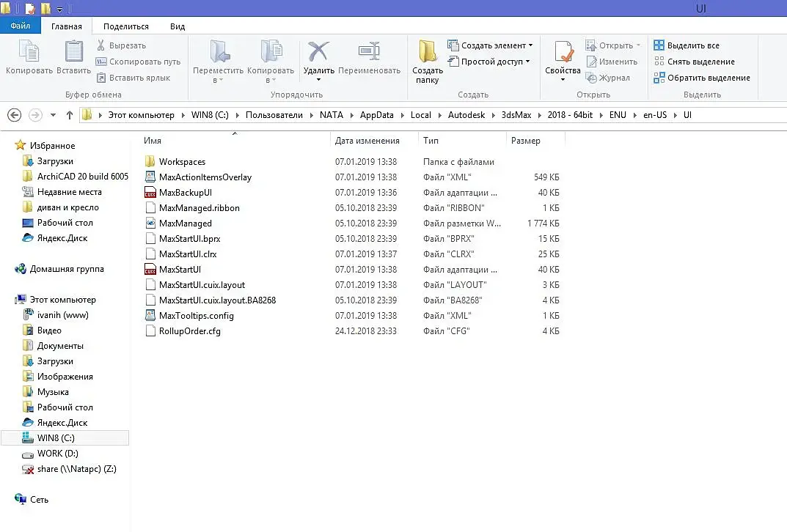The width and height of the screenshot is (787, 532).
Task: Switch to the Вид tab
Action: click(x=177, y=26)
